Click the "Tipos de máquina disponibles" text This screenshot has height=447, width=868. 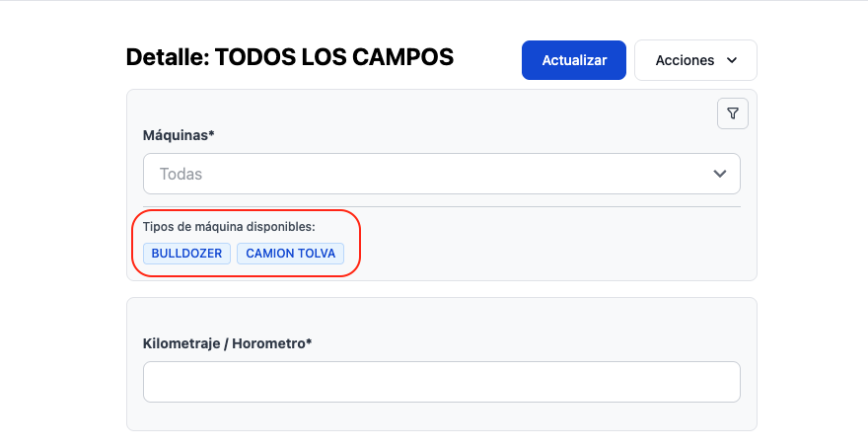pos(229,227)
